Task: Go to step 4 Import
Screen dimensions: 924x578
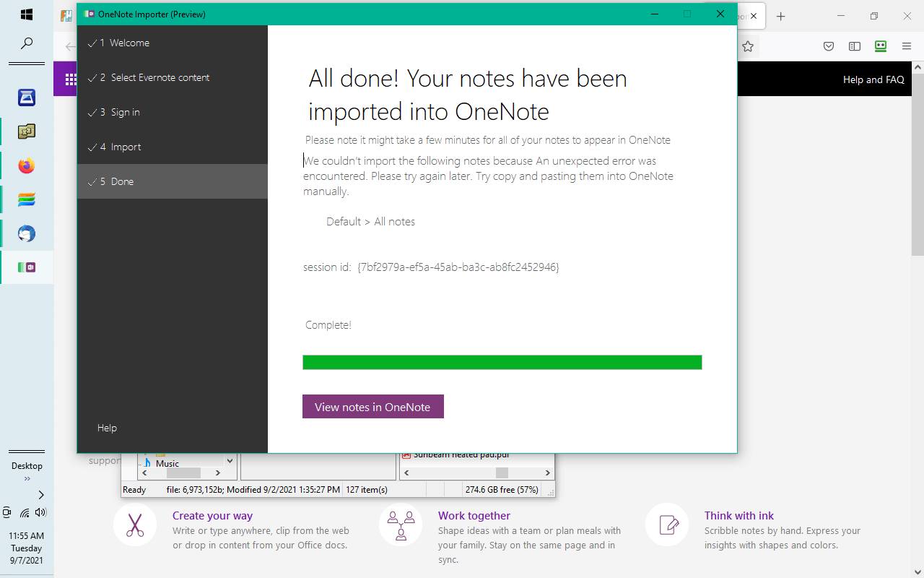Action: pyautogui.click(x=173, y=147)
